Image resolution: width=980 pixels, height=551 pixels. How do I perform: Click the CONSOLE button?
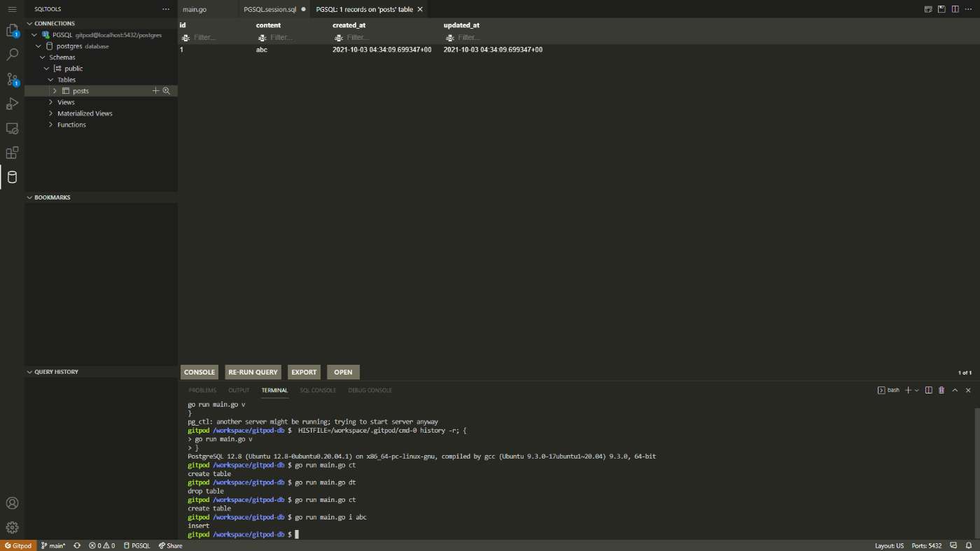[x=199, y=372]
